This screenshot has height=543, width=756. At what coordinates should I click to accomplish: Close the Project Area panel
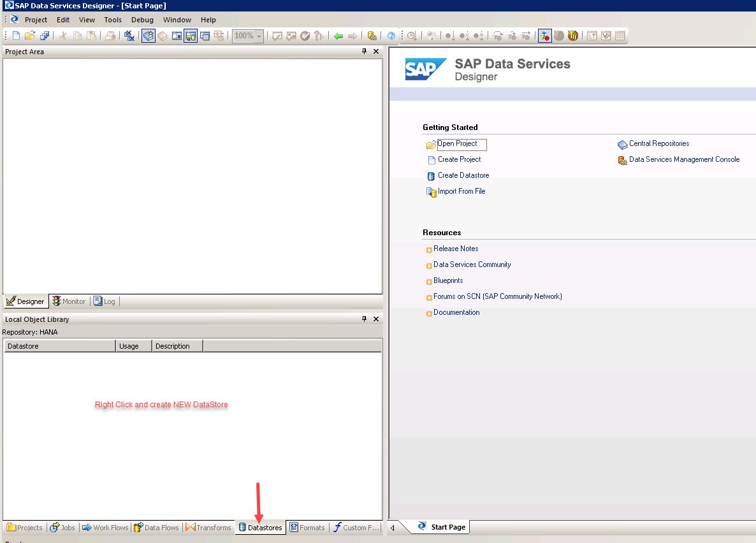coord(376,51)
